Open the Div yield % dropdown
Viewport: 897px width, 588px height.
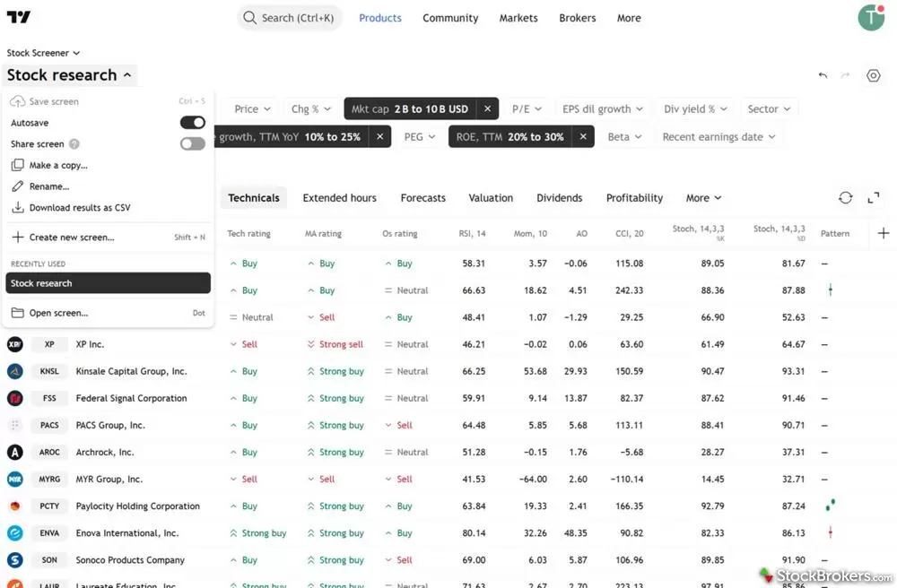pos(695,108)
